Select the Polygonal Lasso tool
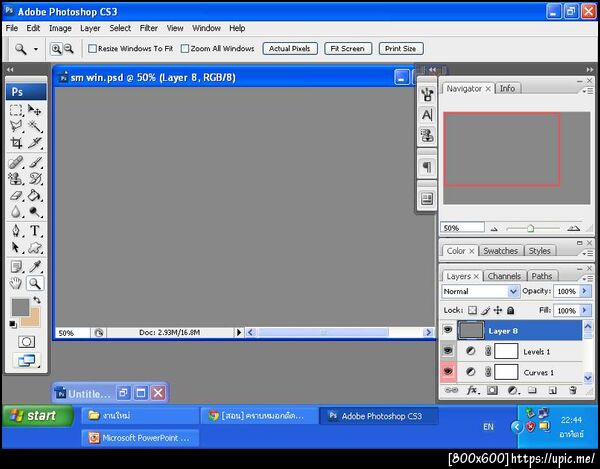The height and width of the screenshot is (469, 600). point(16,126)
